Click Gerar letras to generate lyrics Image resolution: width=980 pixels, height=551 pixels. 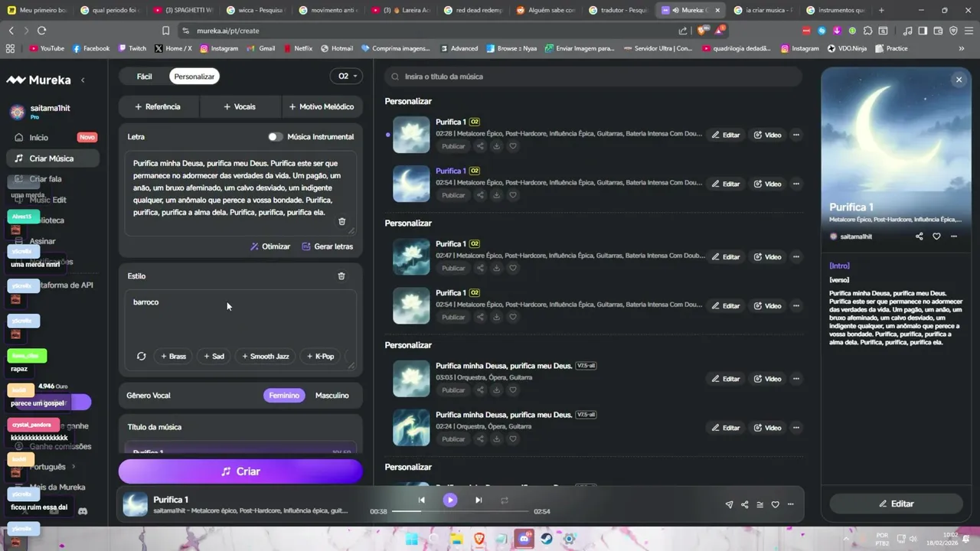pos(327,246)
